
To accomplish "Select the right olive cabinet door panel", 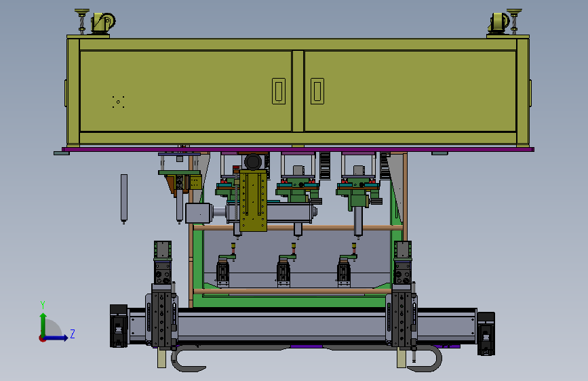I will (x=410, y=91).
